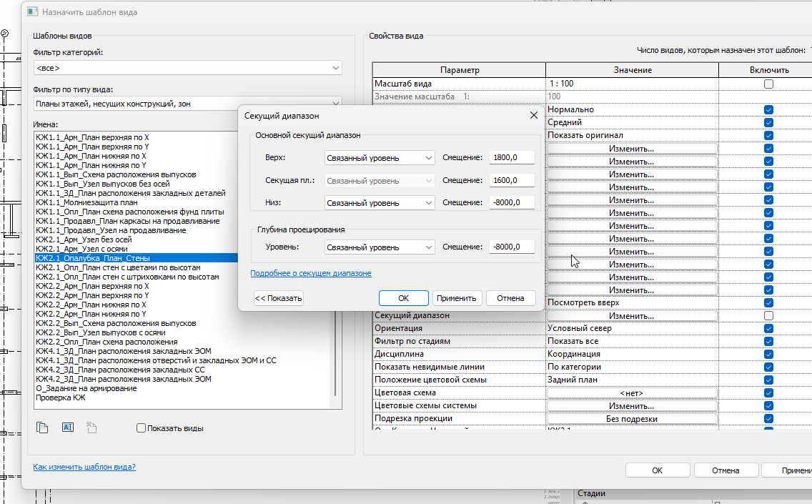The image size is (812, 504).
Task: Select КЖ1.1_Молниезащита план template
Action: pos(86,202)
